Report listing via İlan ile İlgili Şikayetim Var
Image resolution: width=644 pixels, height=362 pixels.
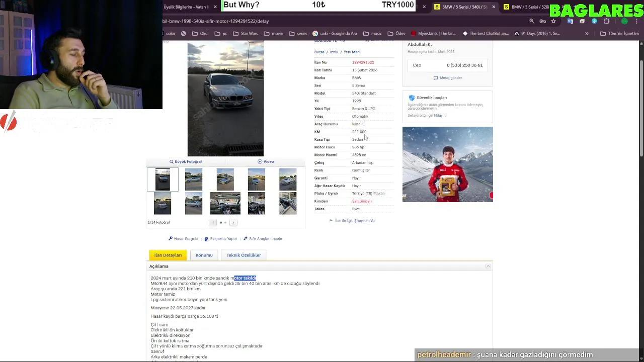pos(353,221)
